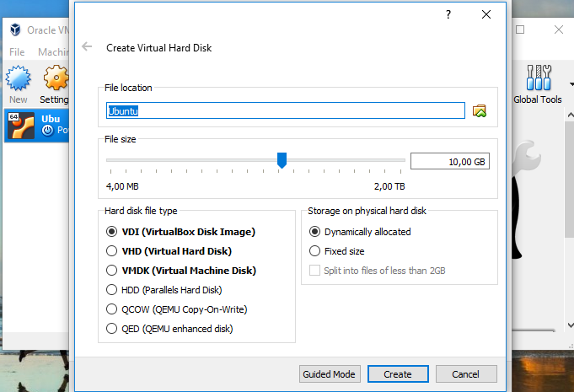The height and width of the screenshot is (392, 574).
Task: Toggle Split into files of less than 2GB
Action: [378, 271]
